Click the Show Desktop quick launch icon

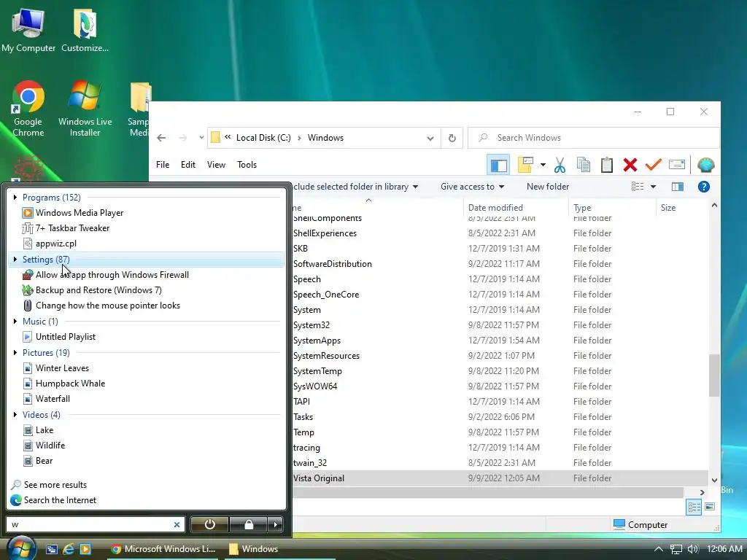pos(52,549)
